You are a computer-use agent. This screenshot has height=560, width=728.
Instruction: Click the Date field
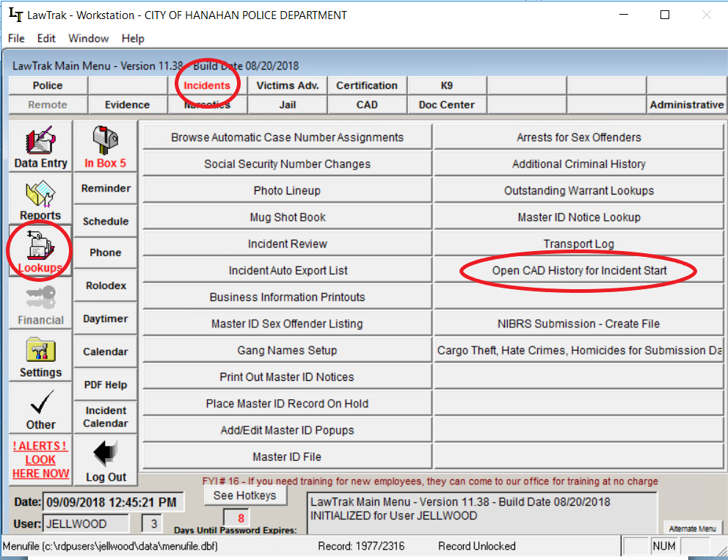point(113,503)
